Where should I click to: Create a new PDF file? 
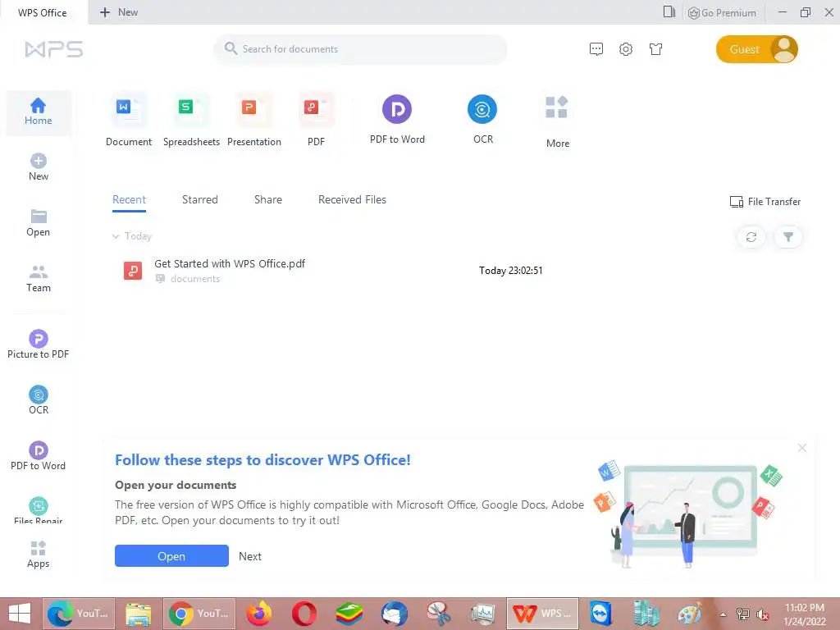316,121
